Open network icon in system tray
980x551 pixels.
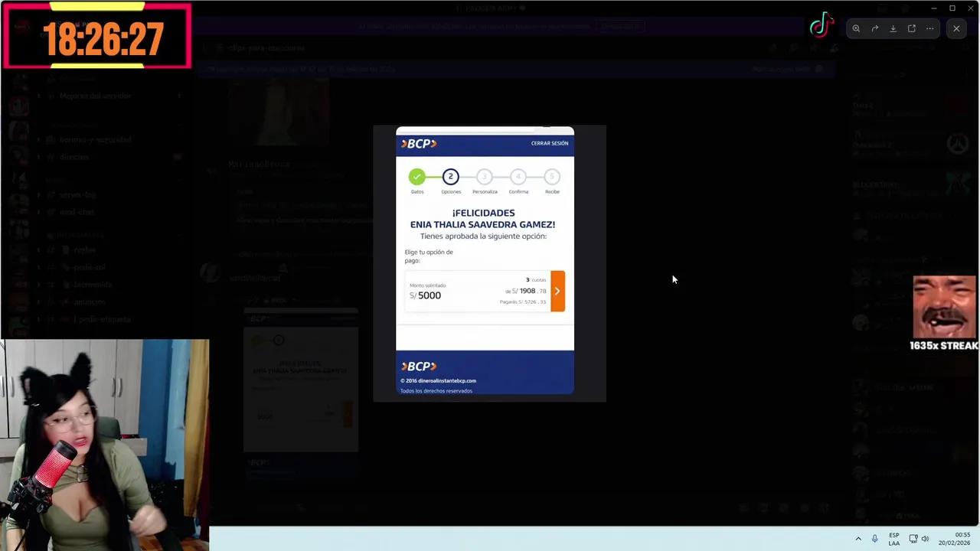[913, 539]
